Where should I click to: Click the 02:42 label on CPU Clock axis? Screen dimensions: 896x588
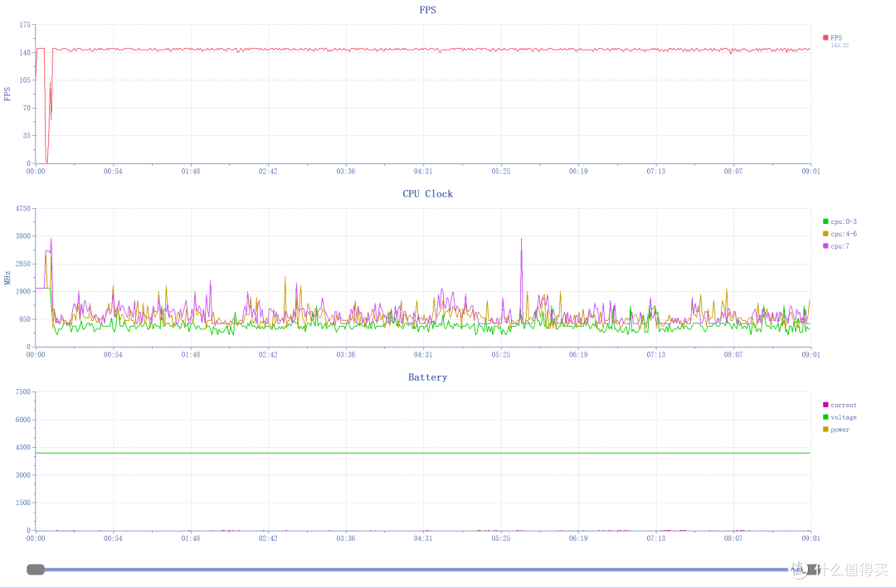point(268,355)
